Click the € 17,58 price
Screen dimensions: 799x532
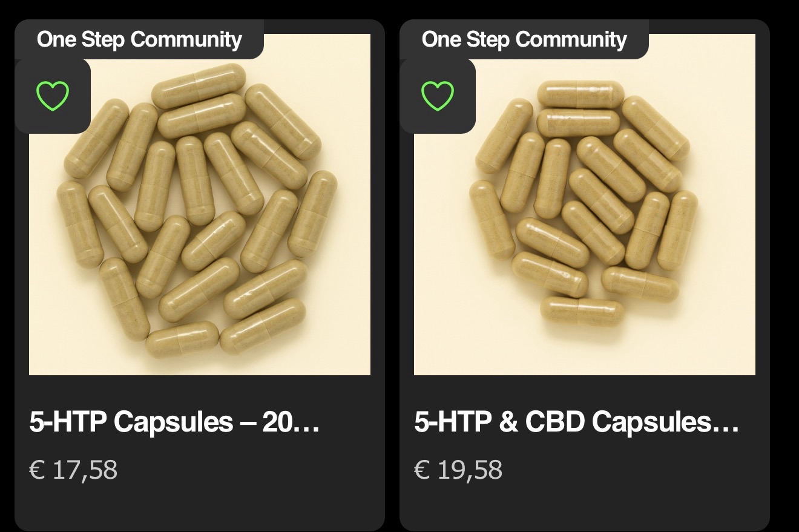73,470
